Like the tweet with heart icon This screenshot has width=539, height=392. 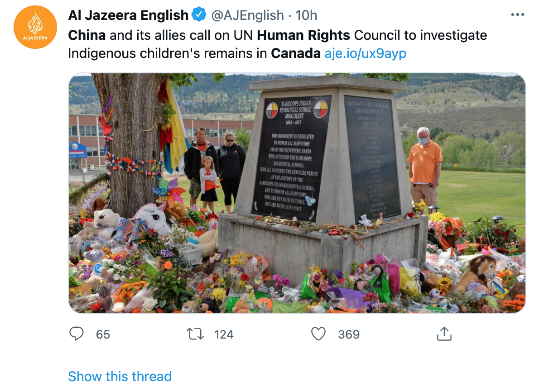click(x=318, y=334)
